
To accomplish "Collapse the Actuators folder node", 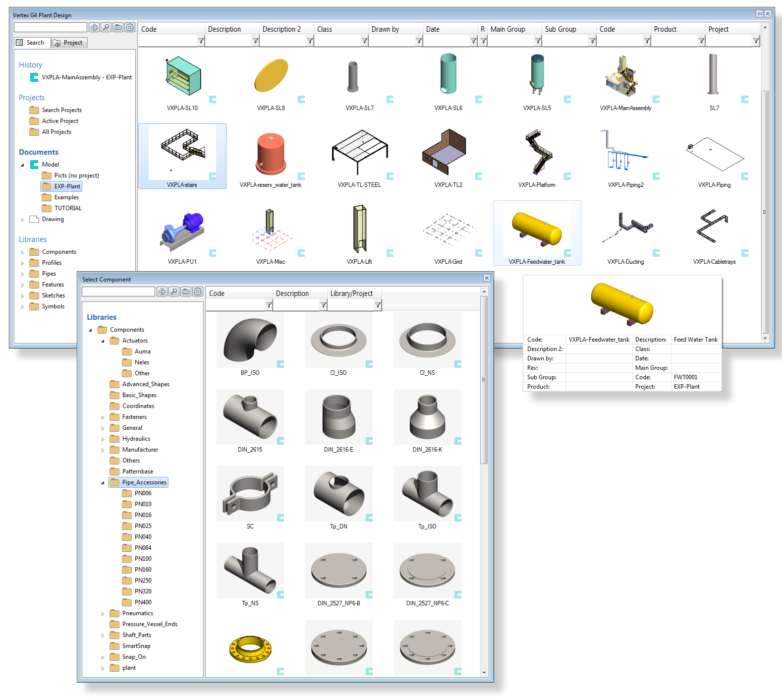I will (103, 341).
